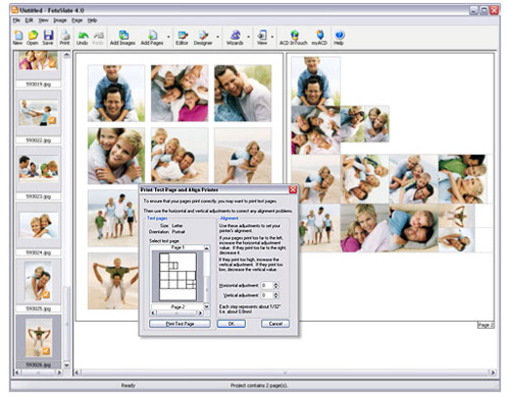Expand the View toolbar dropdown arrow
Image resolution: width=508 pixels, height=397 pixels.
(x=272, y=37)
